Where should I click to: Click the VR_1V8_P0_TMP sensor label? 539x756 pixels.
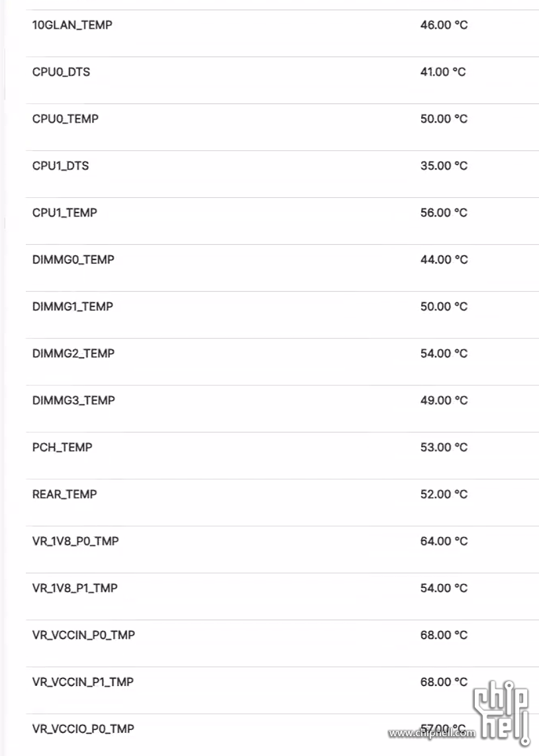point(75,542)
